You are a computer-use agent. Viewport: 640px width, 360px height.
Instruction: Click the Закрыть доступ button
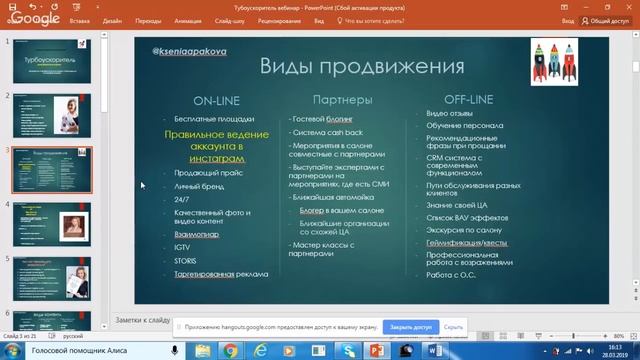411,327
